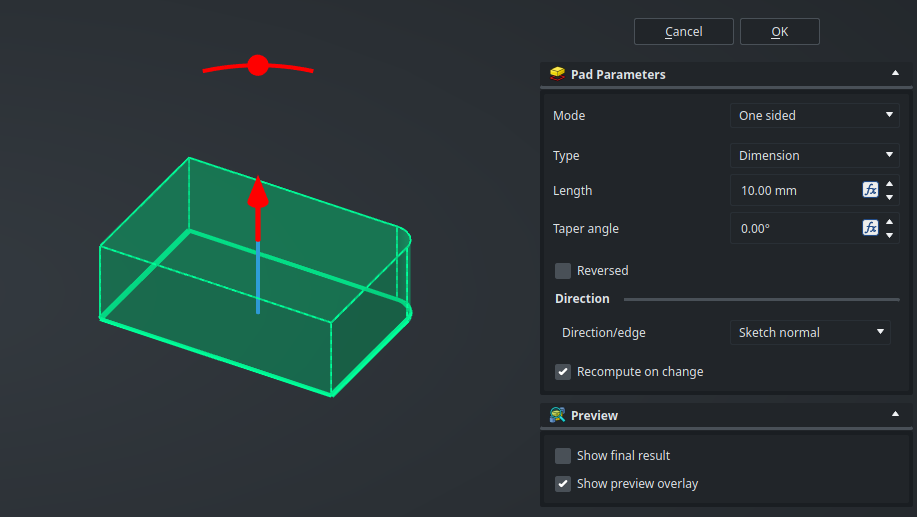
Task: Open the Direction/edge Sketch normal dropdown
Action: 810,332
